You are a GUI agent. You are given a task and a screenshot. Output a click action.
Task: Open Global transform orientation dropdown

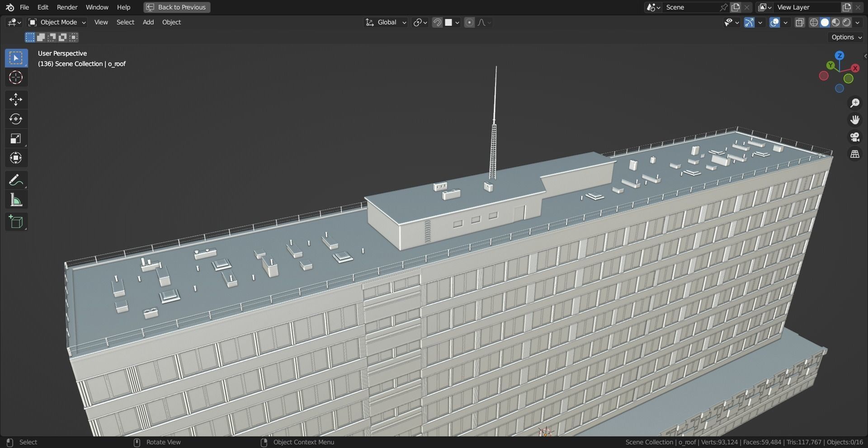[x=386, y=22]
